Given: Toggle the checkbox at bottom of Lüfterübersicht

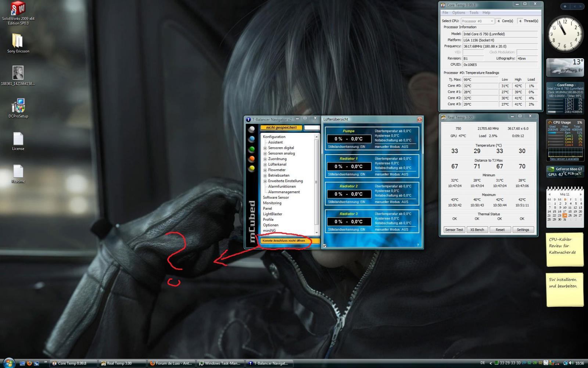Looking at the screenshot, I should point(325,245).
